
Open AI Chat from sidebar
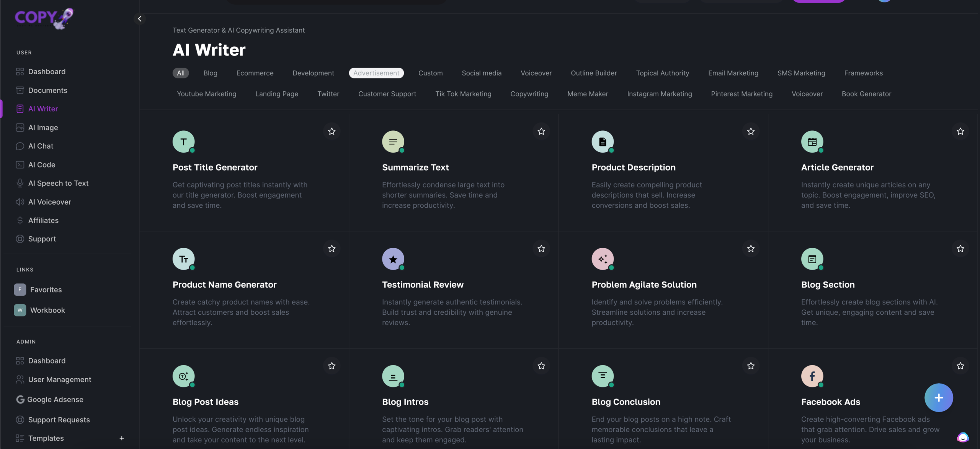pos(41,146)
